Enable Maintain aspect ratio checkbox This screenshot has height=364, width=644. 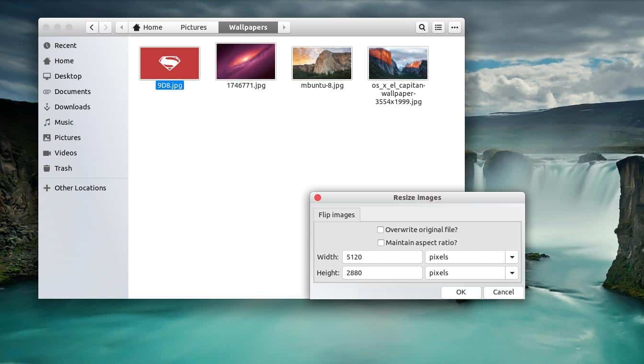(381, 243)
